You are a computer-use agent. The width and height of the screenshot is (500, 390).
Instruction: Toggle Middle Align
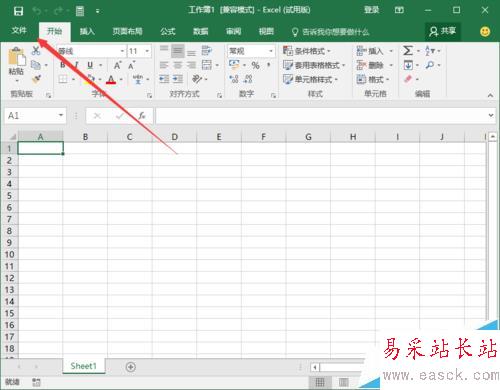click(x=178, y=51)
